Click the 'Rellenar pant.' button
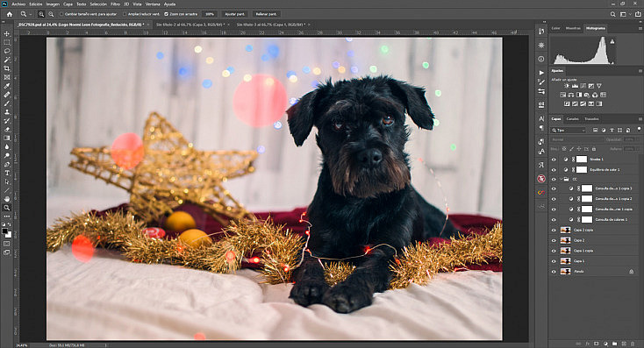 [266, 14]
